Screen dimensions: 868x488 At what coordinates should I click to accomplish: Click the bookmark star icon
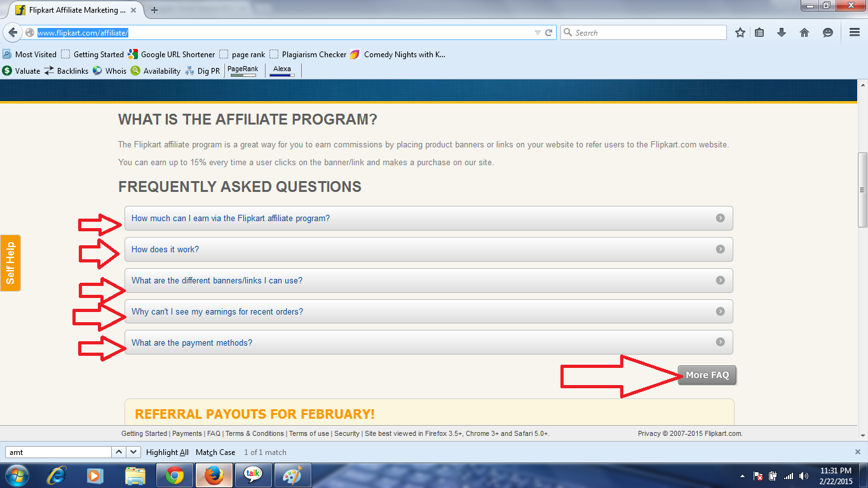(x=740, y=32)
